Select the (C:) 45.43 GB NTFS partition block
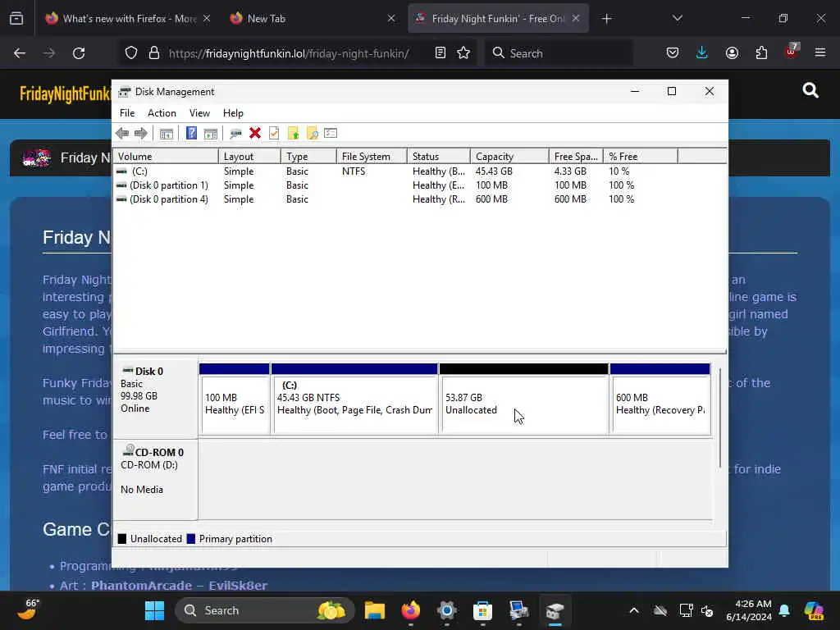The image size is (840, 630). click(354, 399)
